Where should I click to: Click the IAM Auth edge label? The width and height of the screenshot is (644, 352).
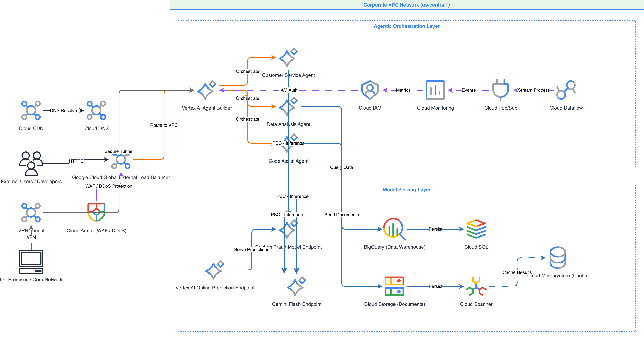tap(288, 90)
